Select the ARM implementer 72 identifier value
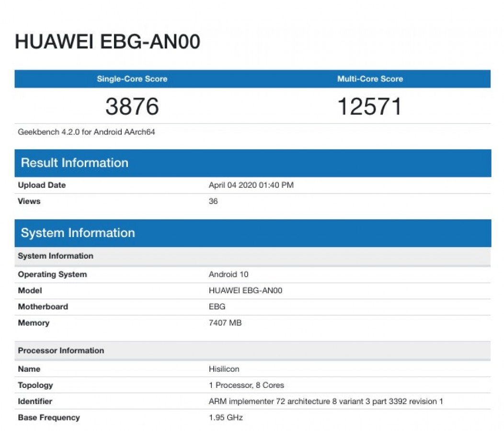The image size is (504, 431). point(326,401)
